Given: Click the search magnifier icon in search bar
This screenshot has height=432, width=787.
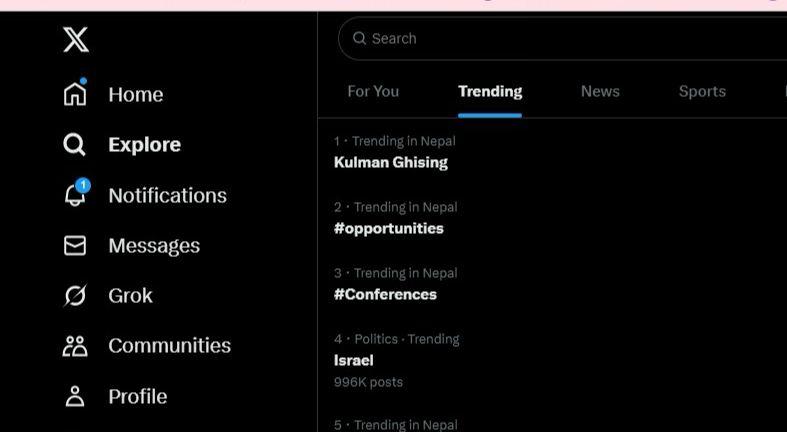Looking at the screenshot, I should (x=359, y=38).
